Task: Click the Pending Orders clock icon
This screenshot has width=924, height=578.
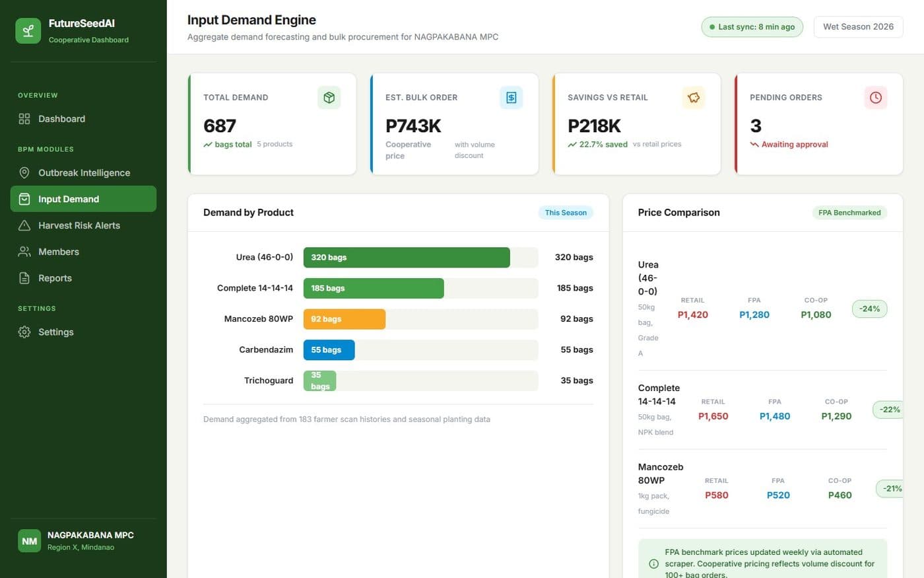Action: click(x=875, y=98)
